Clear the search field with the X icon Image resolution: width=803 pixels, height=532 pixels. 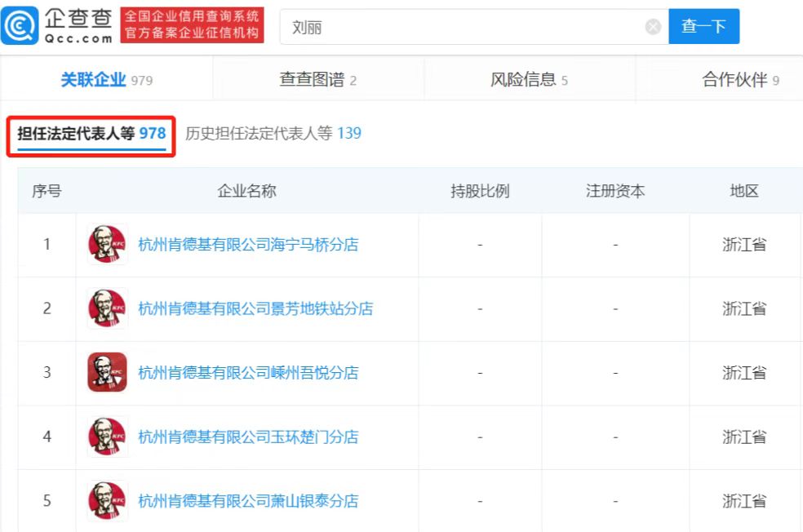[x=653, y=27]
